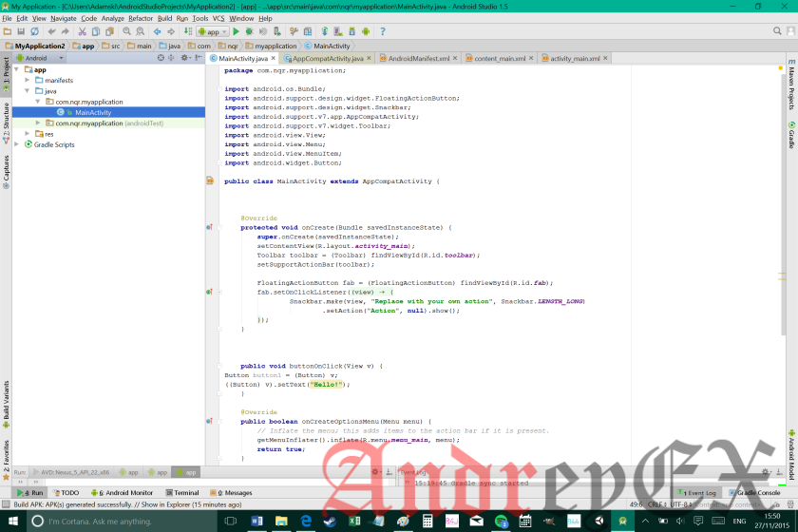Click the src breadcrumb
Screen dimensions: 798x532
[111, 46]
